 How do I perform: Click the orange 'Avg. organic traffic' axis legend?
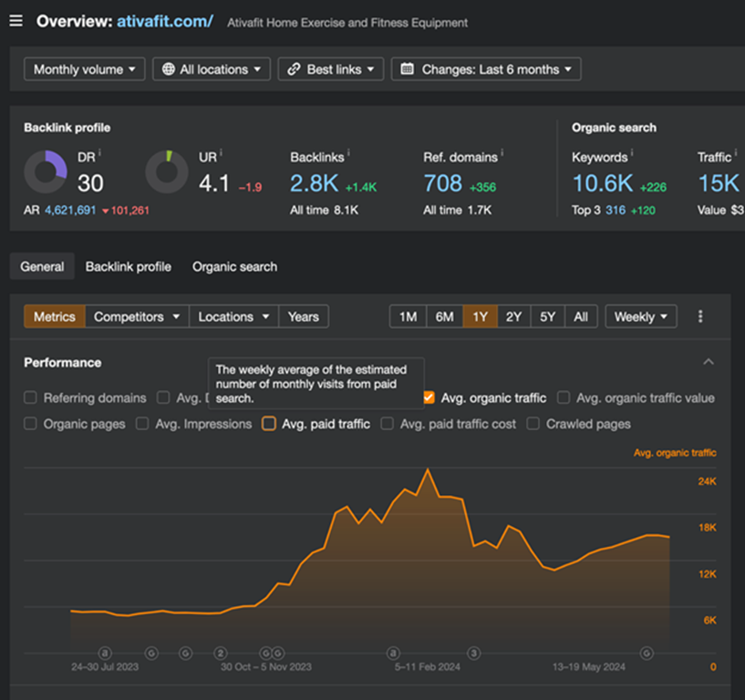[x=675, y=453]
